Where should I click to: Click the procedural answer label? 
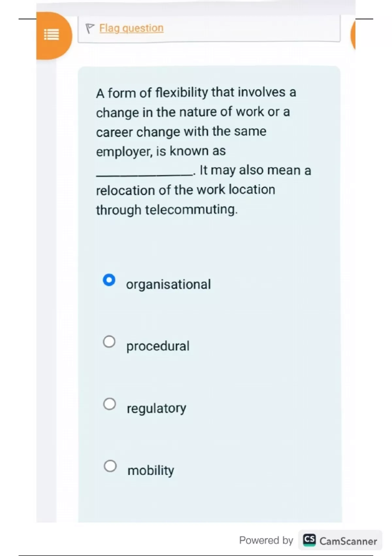coord(158,346)
